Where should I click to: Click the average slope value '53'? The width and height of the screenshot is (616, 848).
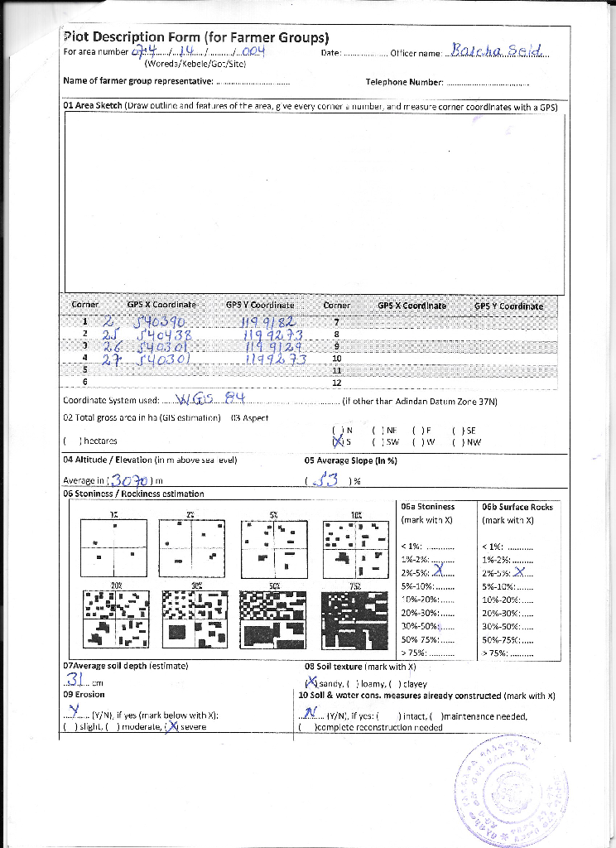(x=326, y=479)
